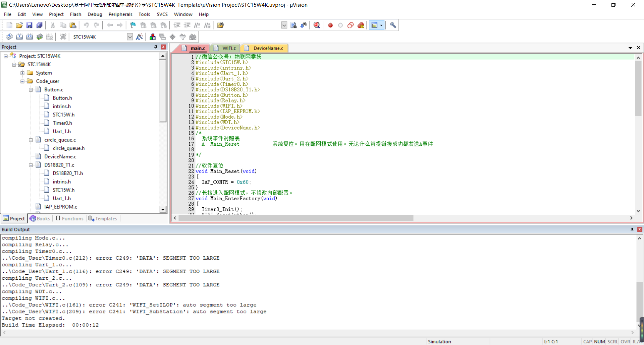Download to flash LOAD icon
This screenshot has height=345, width=644.
pos(63,37)
